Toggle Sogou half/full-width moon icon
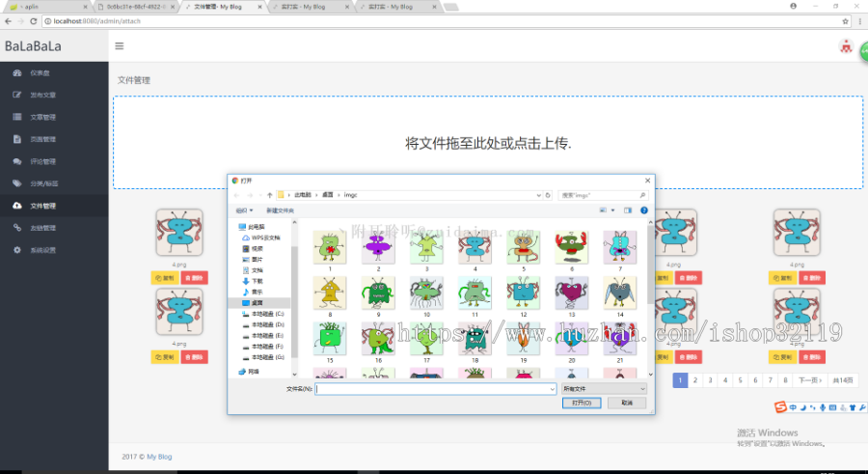 click(x=802, y=407)
